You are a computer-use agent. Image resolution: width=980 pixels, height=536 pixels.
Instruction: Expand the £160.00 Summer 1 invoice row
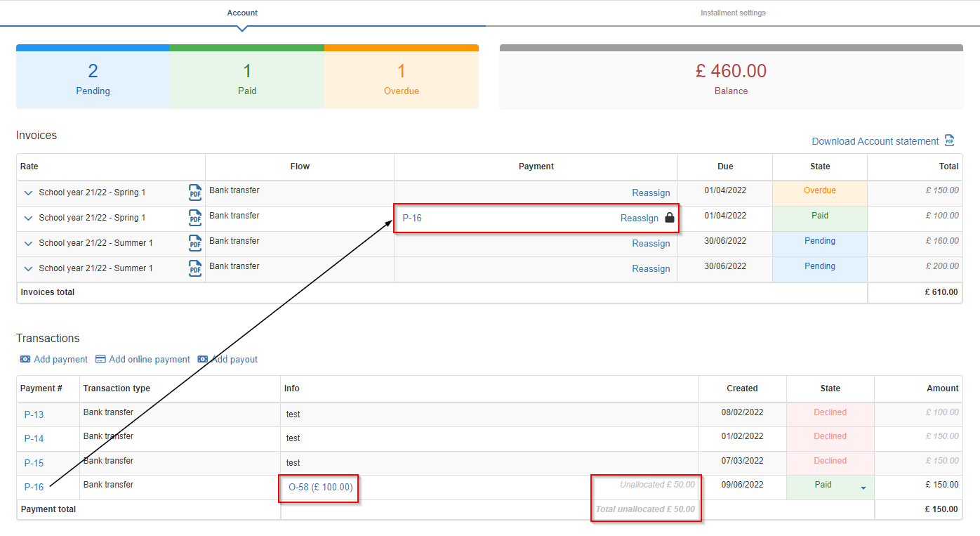[x=28, y=243]
